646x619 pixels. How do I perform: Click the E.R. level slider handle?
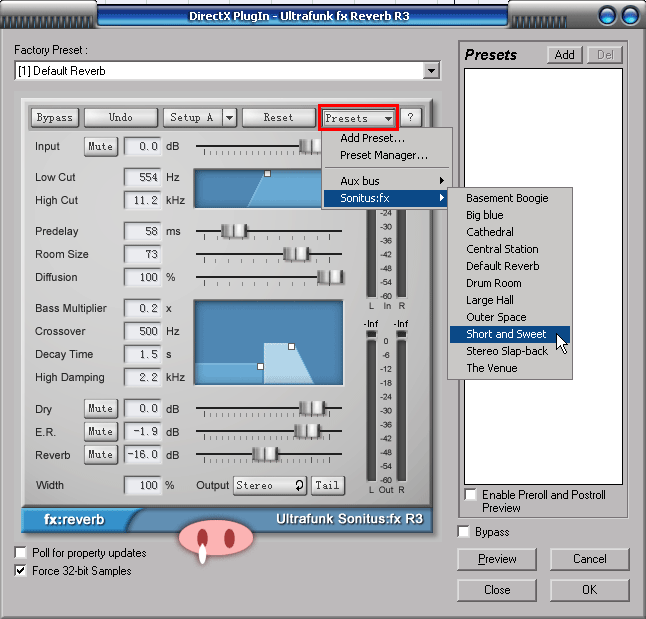(307, 431)
